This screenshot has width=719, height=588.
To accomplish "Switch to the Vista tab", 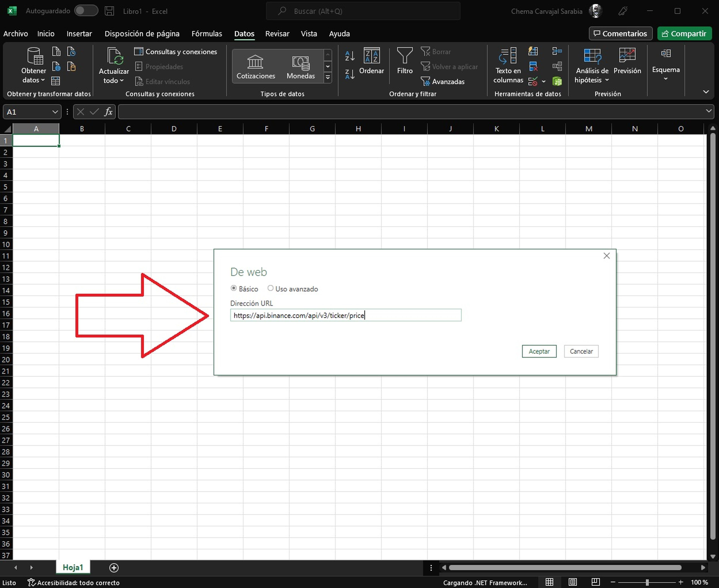I will [x=309, y=34].
